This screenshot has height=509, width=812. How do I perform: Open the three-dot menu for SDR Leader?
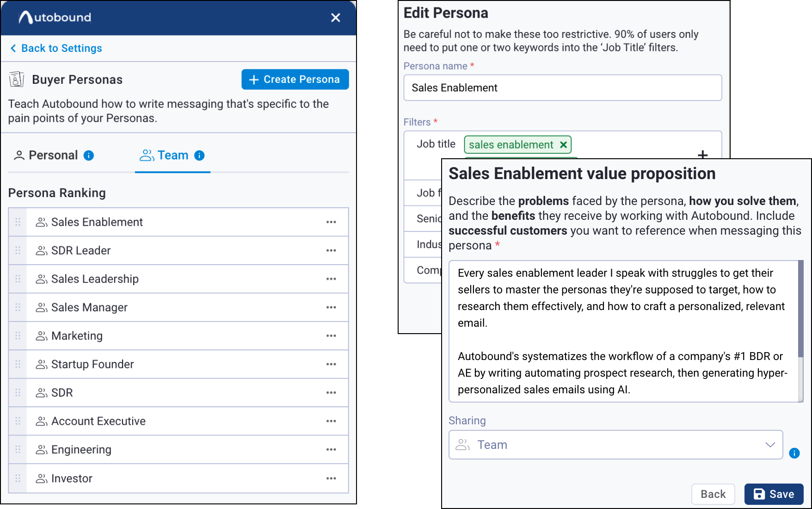tap(331, 250)
